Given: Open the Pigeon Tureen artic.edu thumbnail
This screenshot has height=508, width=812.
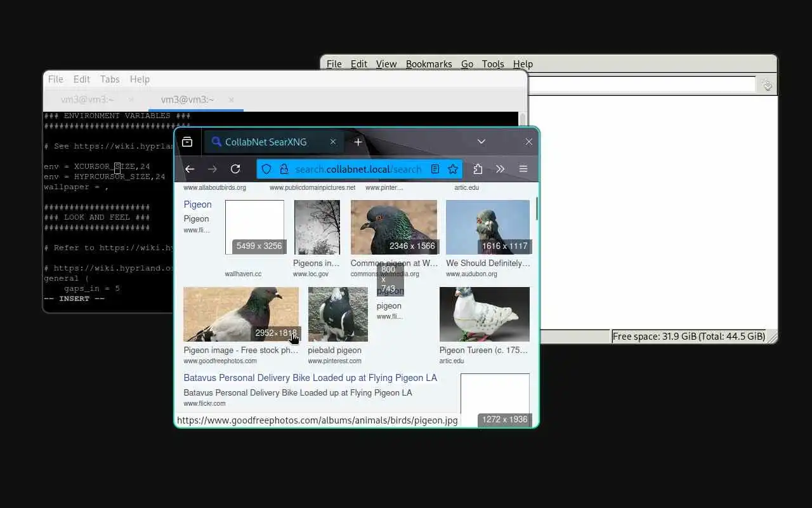Looking at the screenshot, I should click(x=485, y=314).
